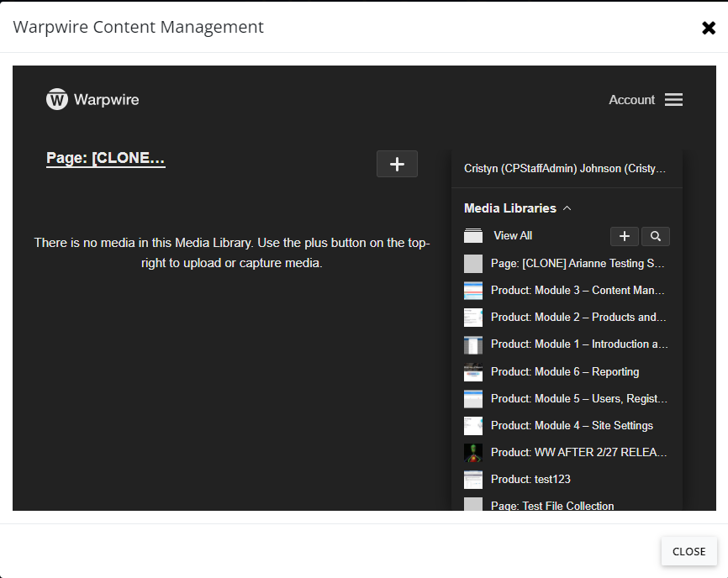Open Product: test123 library
The width and height of the screenshot is (728, 578).
[x=530, y=480]
